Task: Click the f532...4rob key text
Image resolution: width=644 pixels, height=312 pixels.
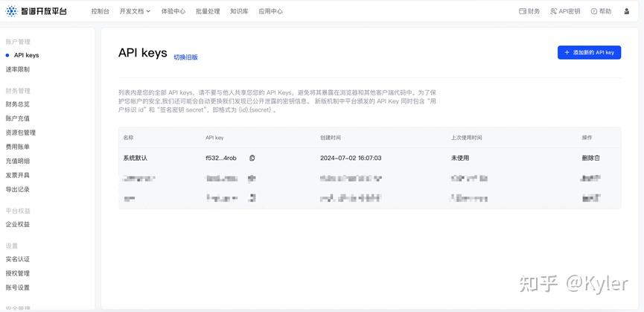Action: click(221, 158)
